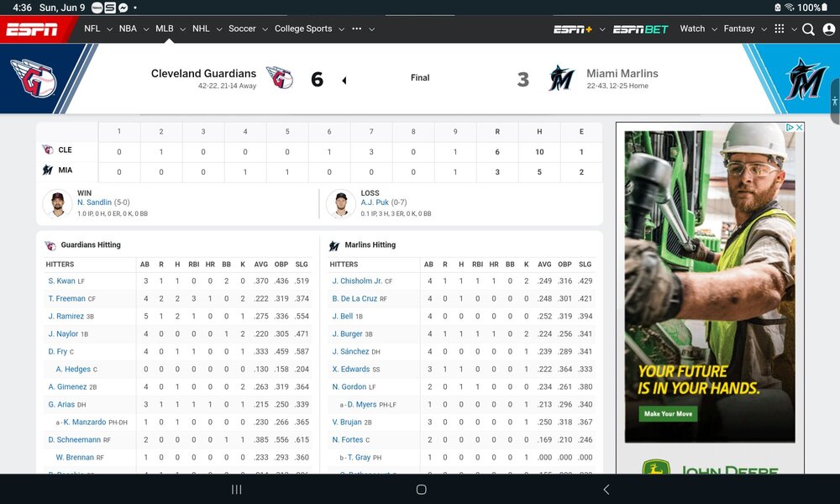Image resolution: width=840 pixels, height=504 pixels.
Task: Click the CLE row in linescore
Action: pyautogui.click(x=320, y=151)
